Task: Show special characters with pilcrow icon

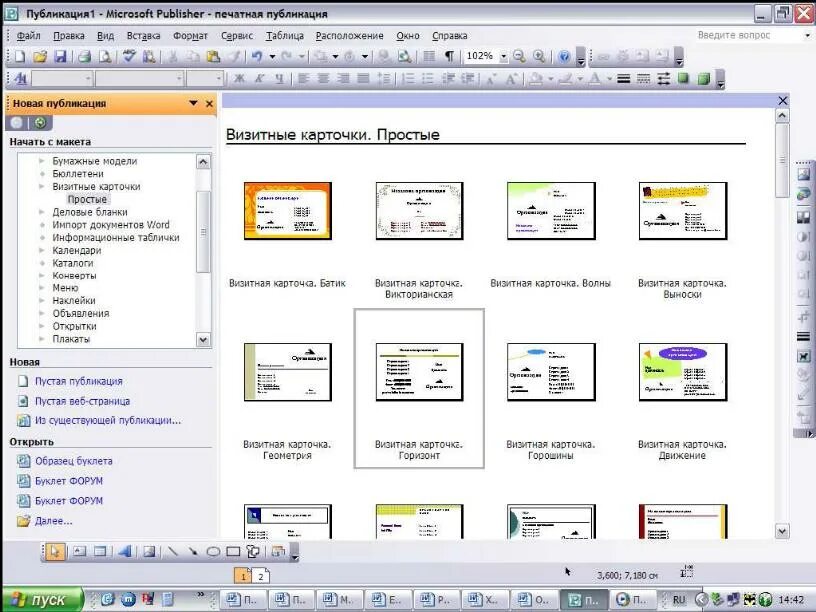Action: click(449, 56)
